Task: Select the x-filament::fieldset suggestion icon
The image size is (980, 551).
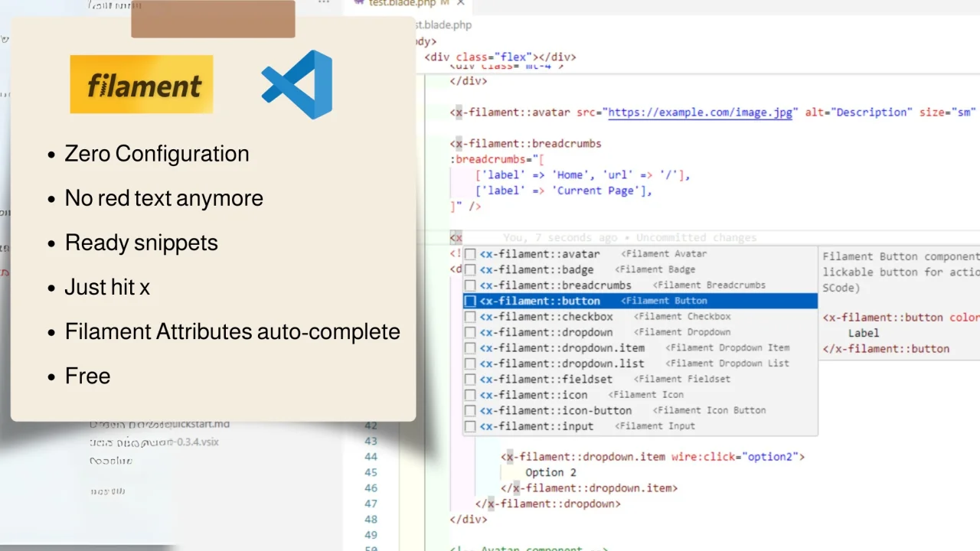Action: (x=469, y=379)
